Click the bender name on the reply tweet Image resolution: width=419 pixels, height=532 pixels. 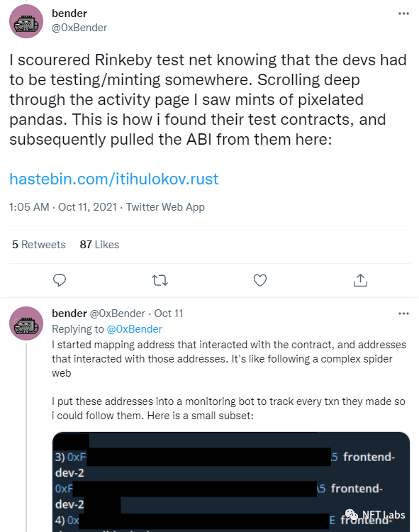[x=69, y=314]
